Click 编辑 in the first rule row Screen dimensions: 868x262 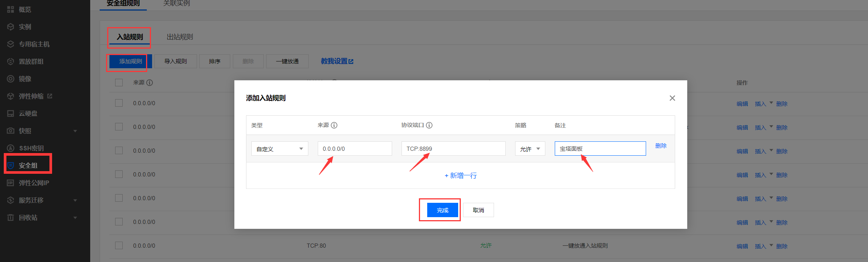point(742,104)
